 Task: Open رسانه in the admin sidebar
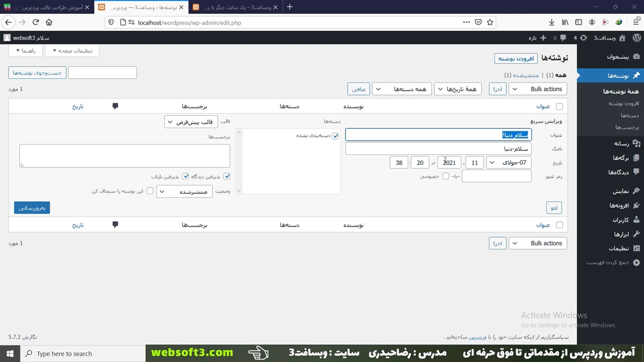tap(621, 143)
